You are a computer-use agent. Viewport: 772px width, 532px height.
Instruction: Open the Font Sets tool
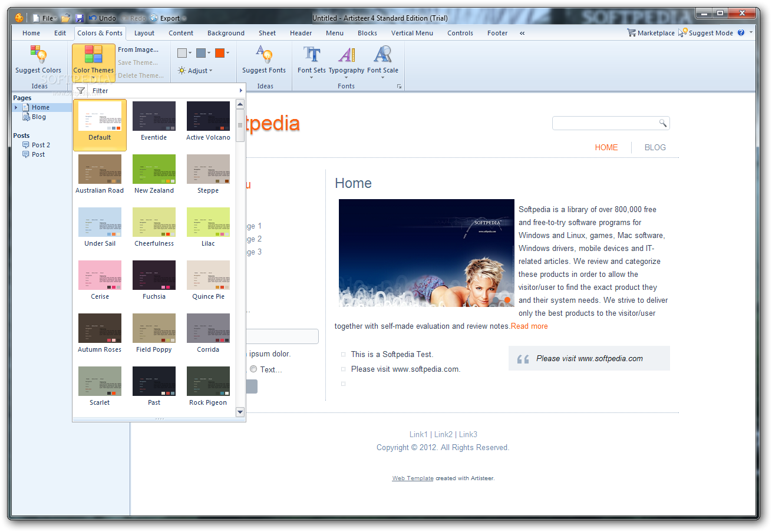coord(312,61)
